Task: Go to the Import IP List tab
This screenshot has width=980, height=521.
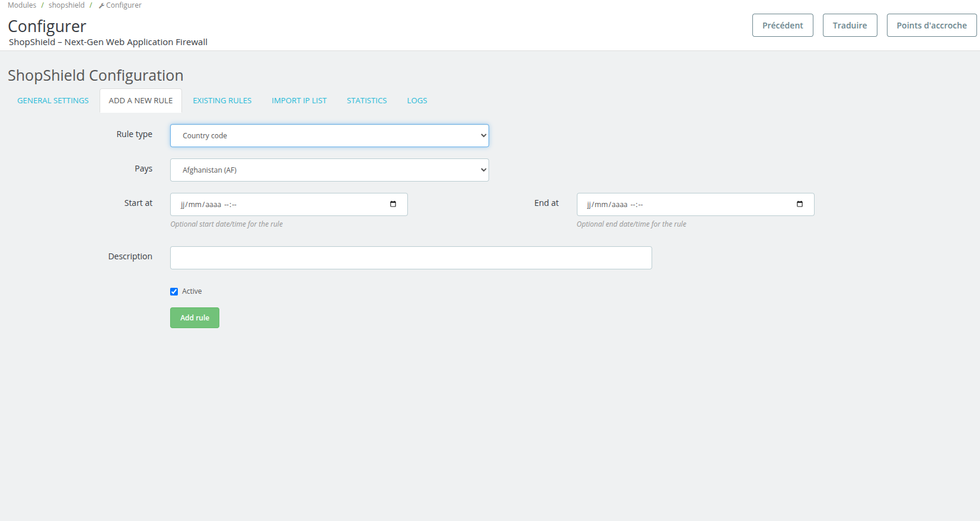Action: (299, 101)
